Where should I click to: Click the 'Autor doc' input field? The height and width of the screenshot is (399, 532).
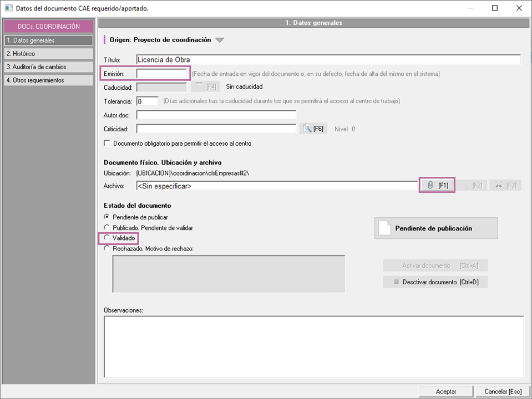(216, 115)
